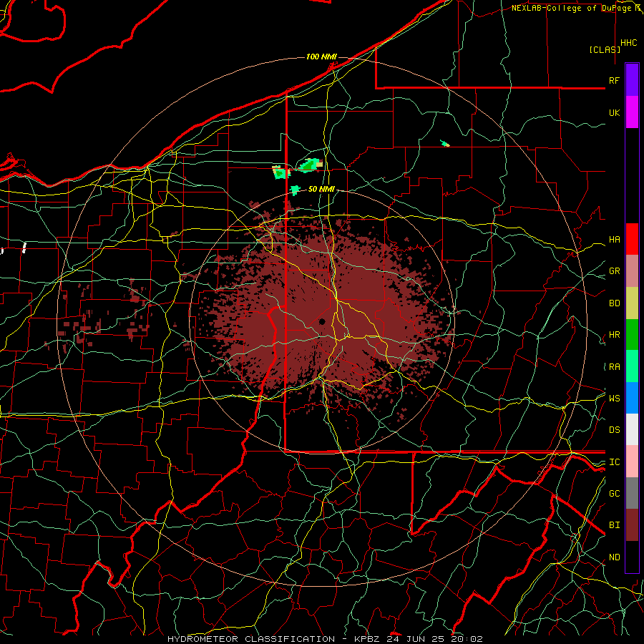Viewport: 644px width, 644px height.
Task: Click the DS legend label
Action: [614, 430]
